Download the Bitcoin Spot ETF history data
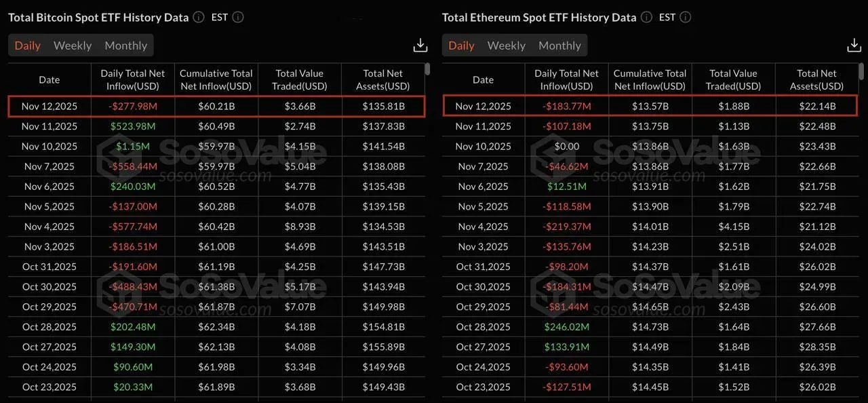Screen dimensions: 868x403 coord(420,45)
